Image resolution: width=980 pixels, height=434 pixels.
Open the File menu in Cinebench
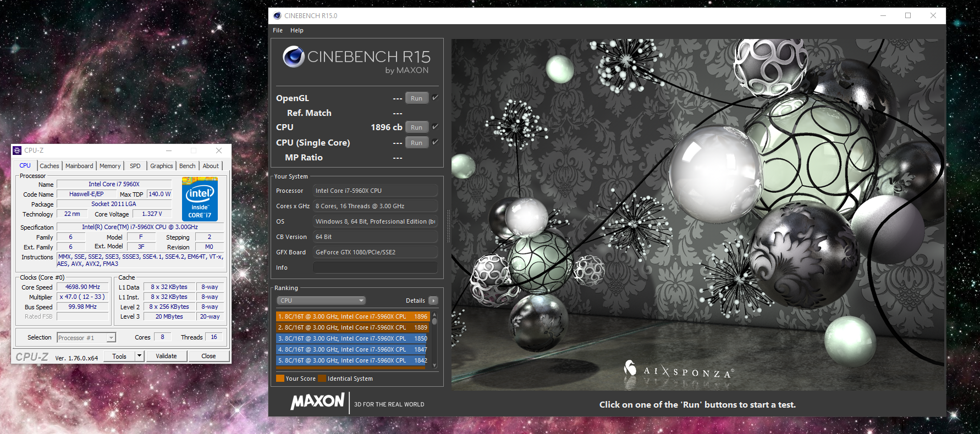(278, 30)
